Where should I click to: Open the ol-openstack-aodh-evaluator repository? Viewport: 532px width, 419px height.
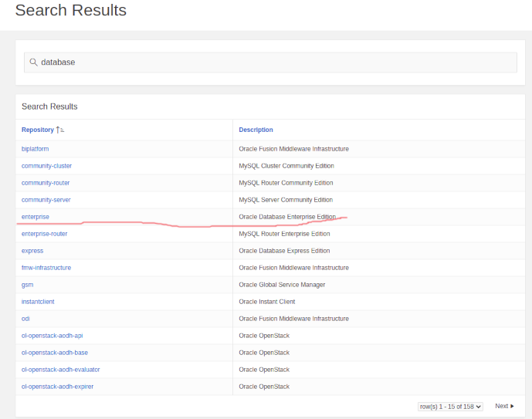click(60, 370)
